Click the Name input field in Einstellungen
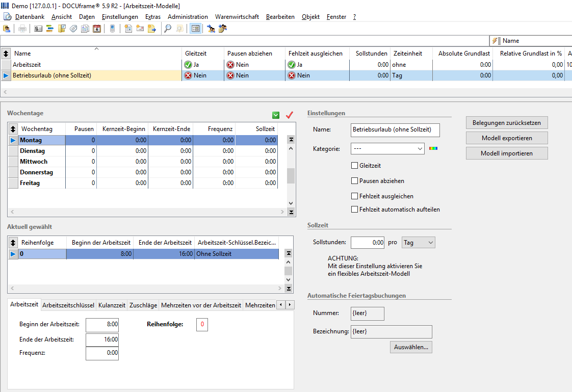The height and width of the screenshot is (392, 572). tap(395, 130)
